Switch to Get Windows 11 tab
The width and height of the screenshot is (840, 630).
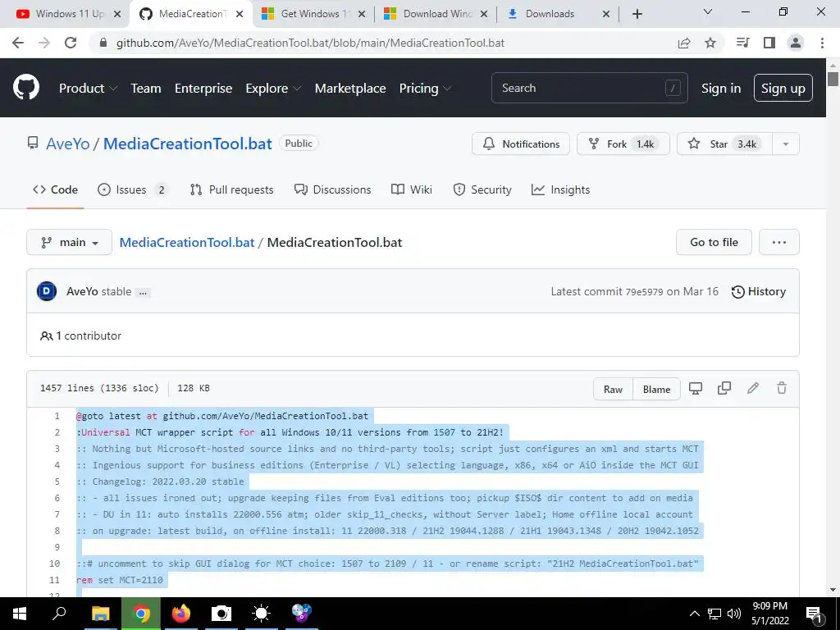tap(313, 14)
